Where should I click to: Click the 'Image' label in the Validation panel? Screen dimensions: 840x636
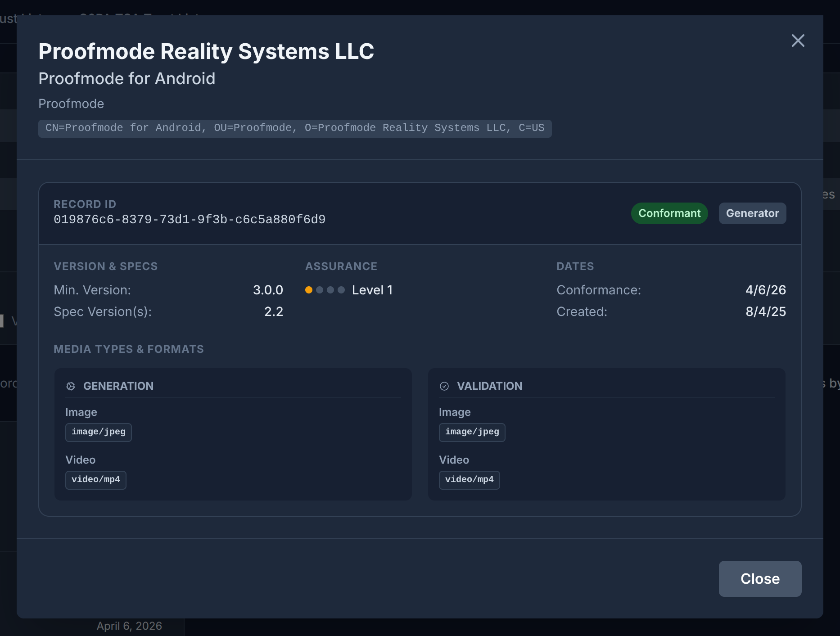[x=455, y=412]
